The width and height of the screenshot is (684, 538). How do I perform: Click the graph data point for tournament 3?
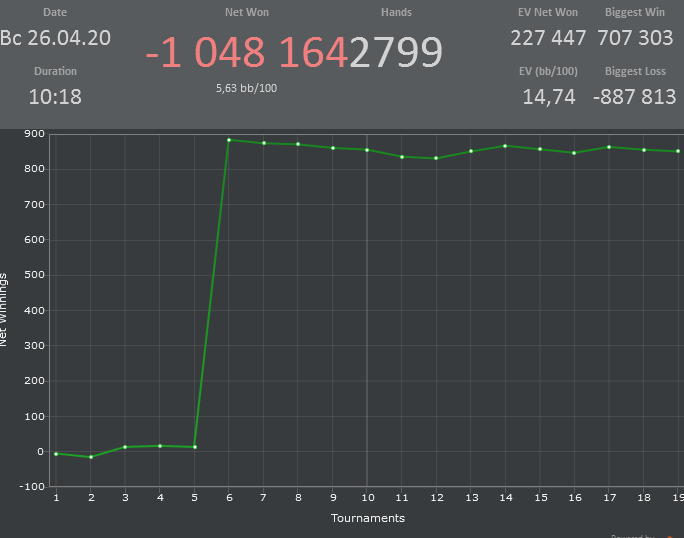(125, 447)
